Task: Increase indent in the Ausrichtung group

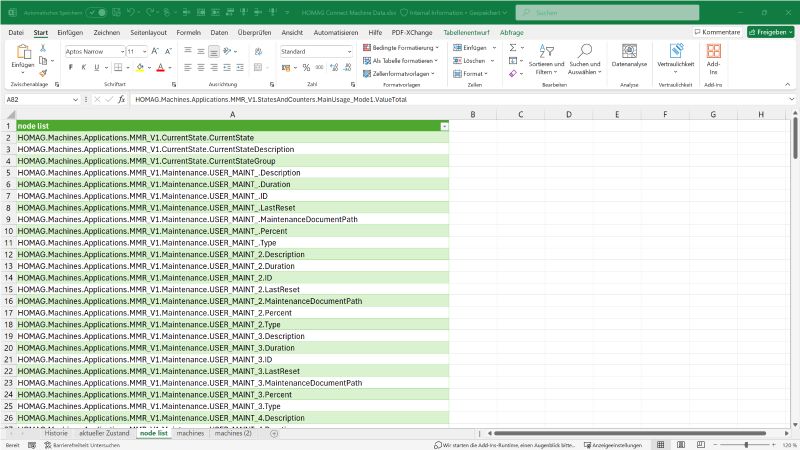Action: point(240,67)
